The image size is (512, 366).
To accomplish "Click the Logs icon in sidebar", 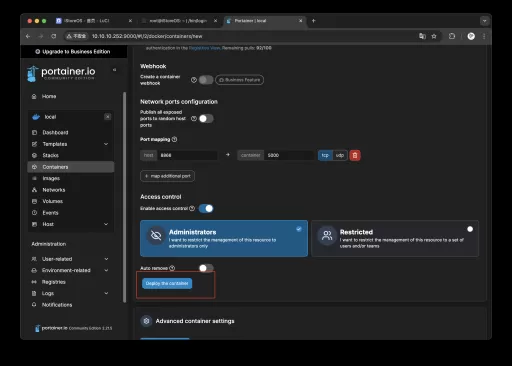I will click(x=34, y=293).
